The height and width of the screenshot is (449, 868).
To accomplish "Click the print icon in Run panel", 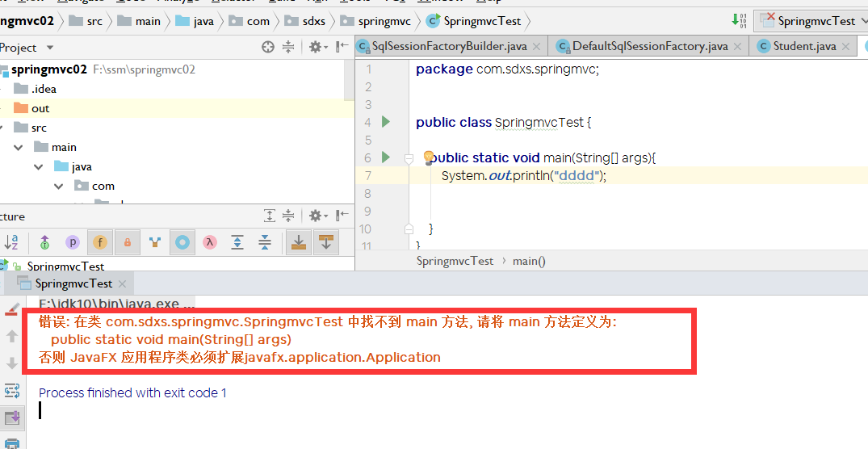I will 11,443.
